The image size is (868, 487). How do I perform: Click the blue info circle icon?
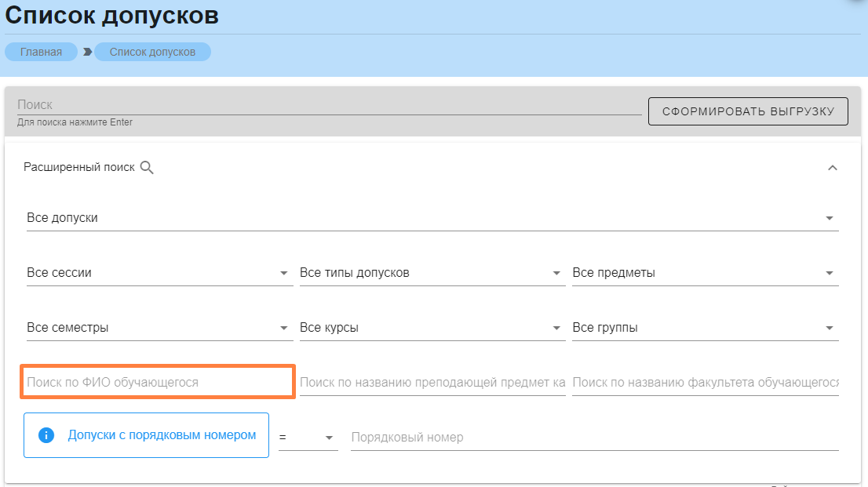coord(46,435)
